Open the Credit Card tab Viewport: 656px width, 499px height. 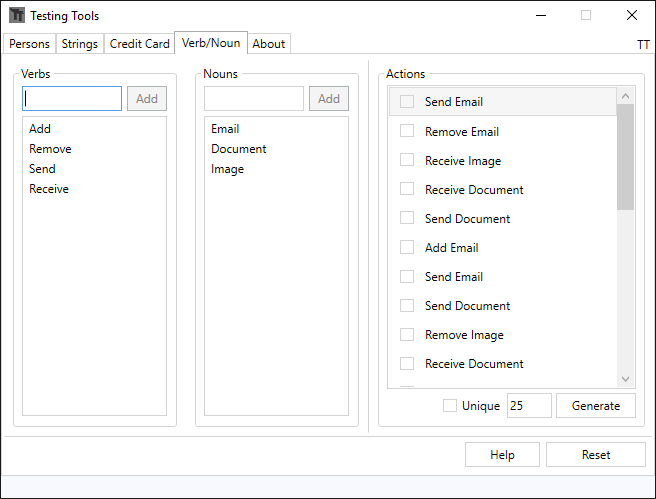coord(139,44)
